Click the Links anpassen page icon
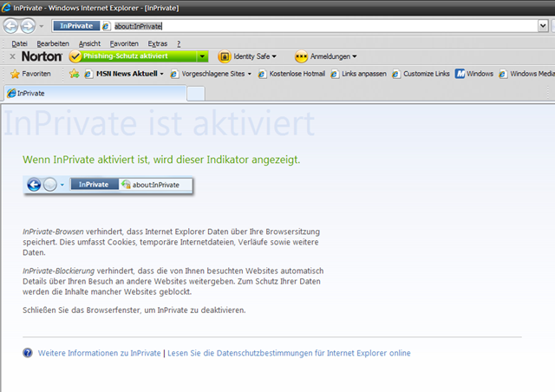The width and height of the screenshot is (555, 392). 334,74
